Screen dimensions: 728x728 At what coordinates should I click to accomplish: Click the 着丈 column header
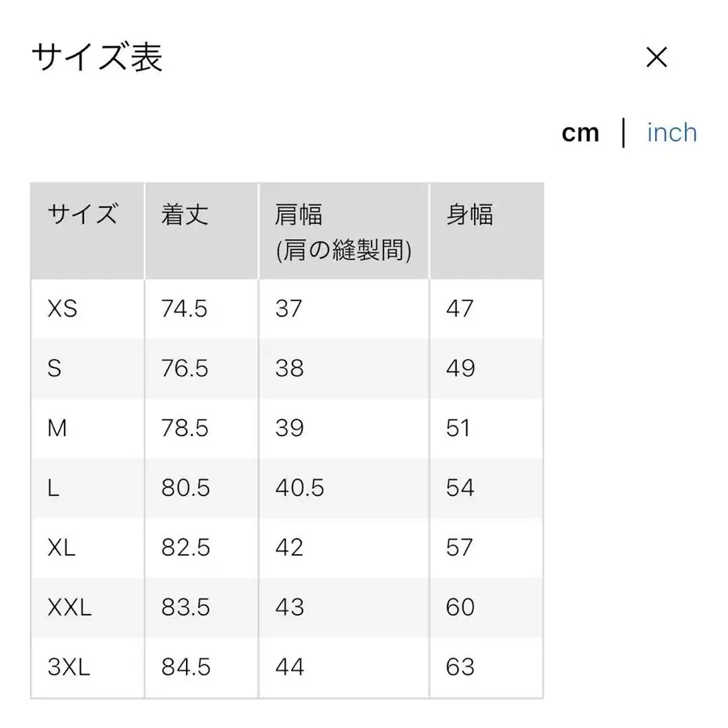(186, 214)
